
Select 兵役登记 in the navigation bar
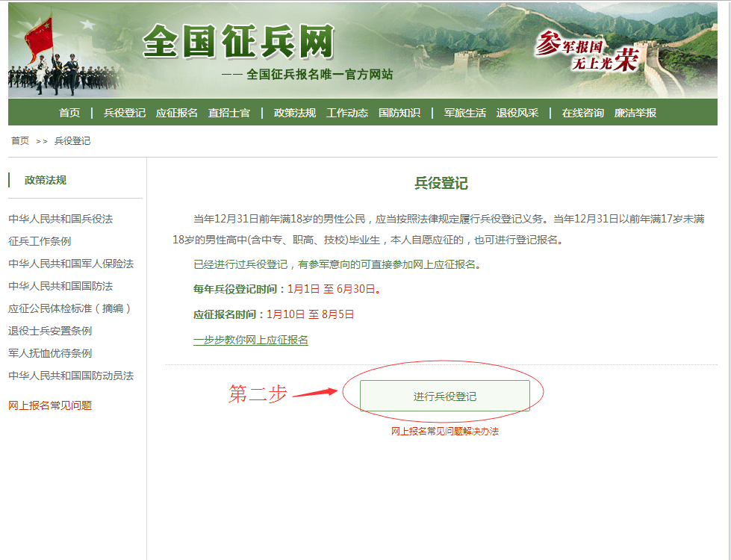[124, 113]
